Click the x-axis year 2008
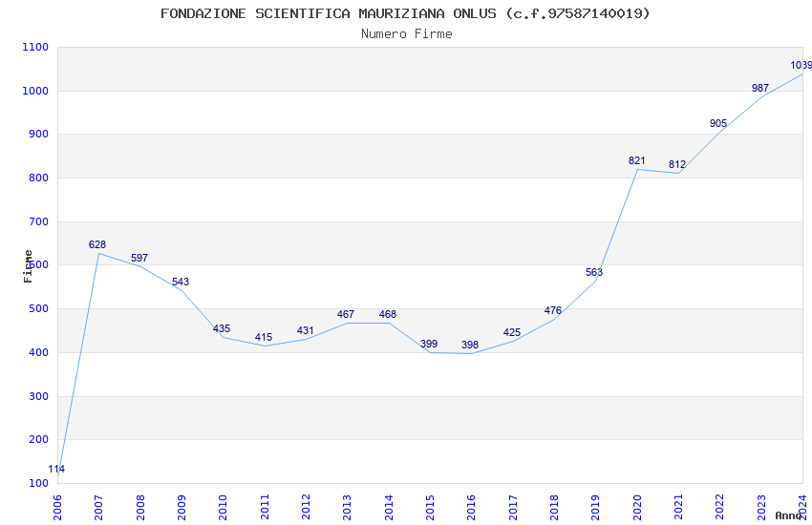 (x=140, y=508)
